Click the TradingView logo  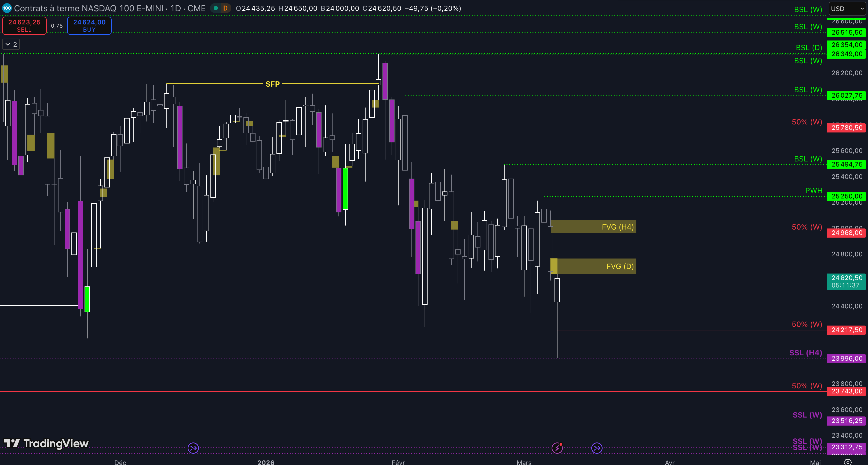point(46,444)
